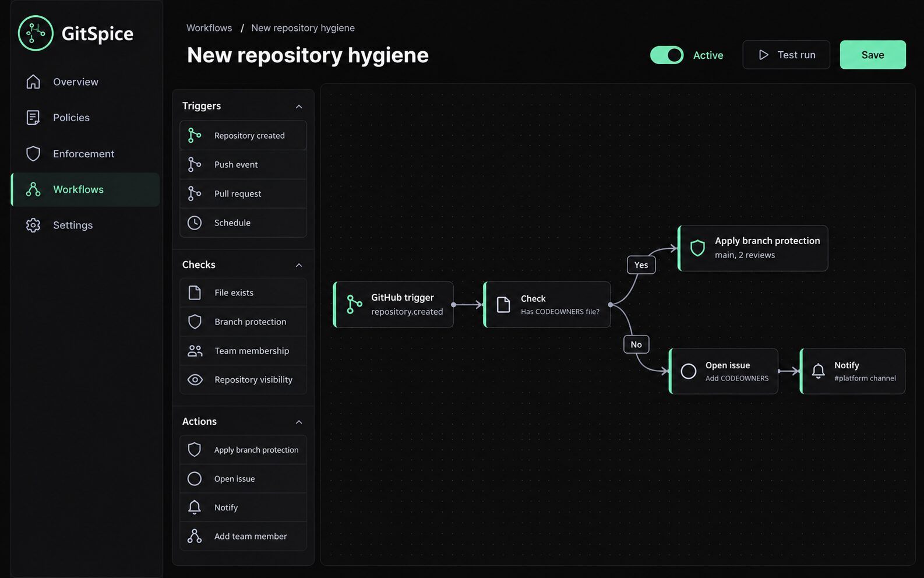Viewport: 924px width, 578px height.
Task: Open the Overview page
Action: [x=85, y=82]
